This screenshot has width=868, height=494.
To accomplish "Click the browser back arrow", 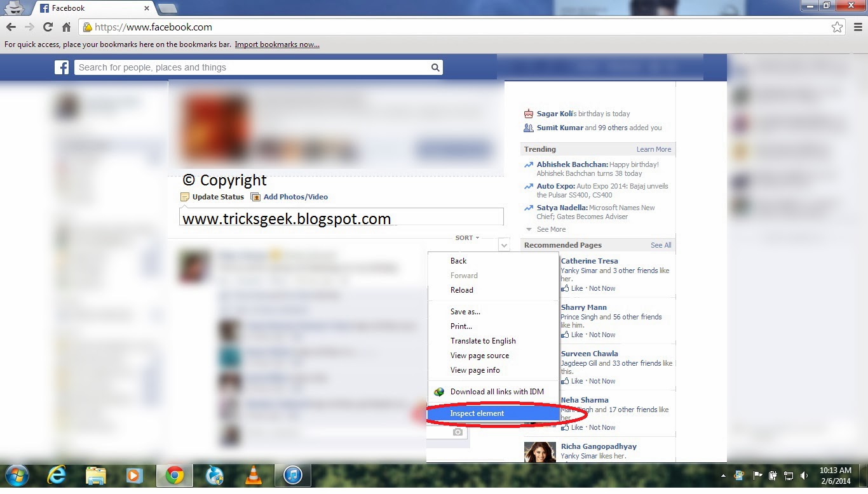I will (x=11, y=27).
